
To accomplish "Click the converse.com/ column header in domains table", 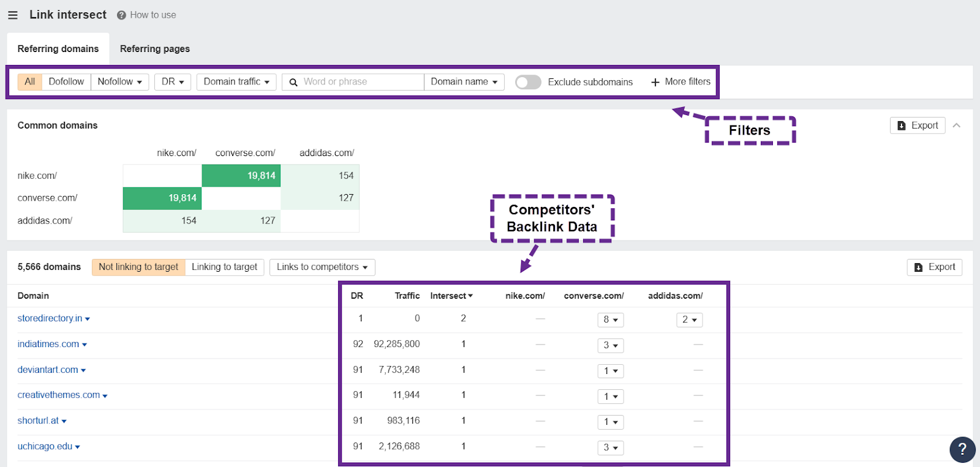I will click(x=594, y=296).
